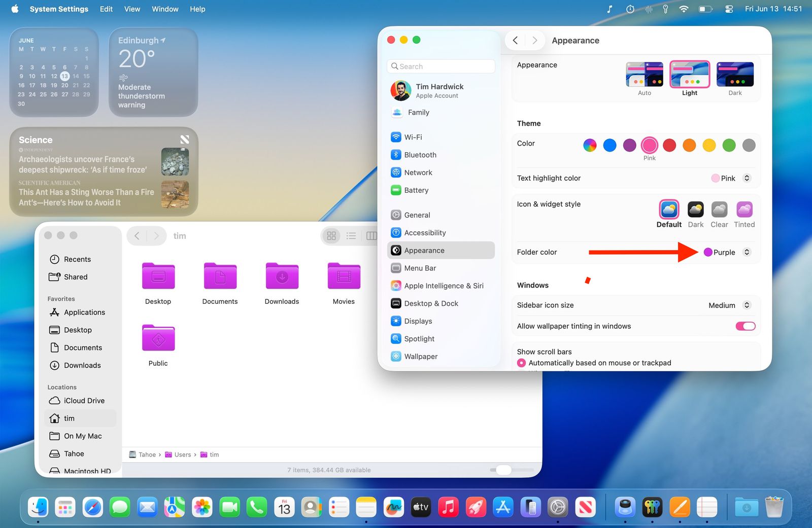The width and height of the screenshot is (812, 528).
Task: Launch Safari from the Dock
Action: pyautogui.click(x=93, y=507)
